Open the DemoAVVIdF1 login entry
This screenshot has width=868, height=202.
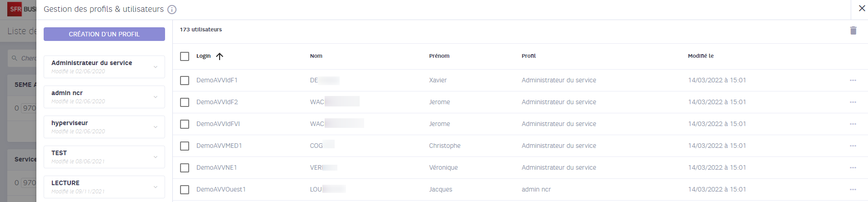click(217, 80)
